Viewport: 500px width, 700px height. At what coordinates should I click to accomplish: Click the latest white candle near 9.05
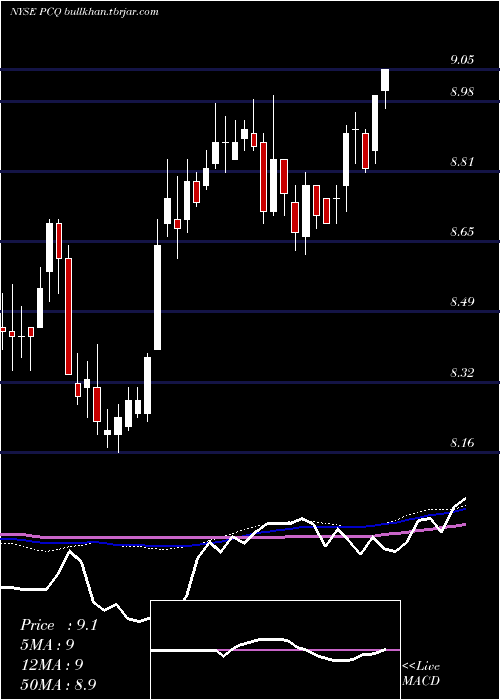(x=385, y=80)
